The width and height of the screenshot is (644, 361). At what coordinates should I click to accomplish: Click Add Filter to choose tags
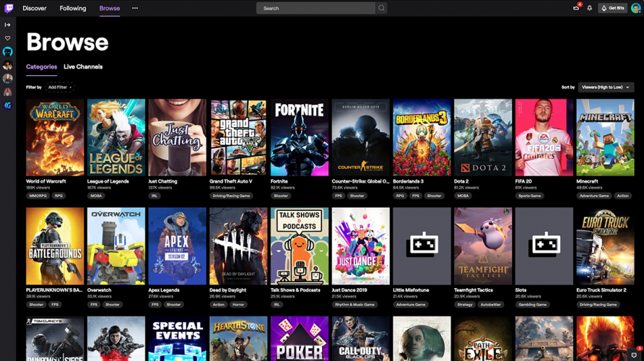60,87
